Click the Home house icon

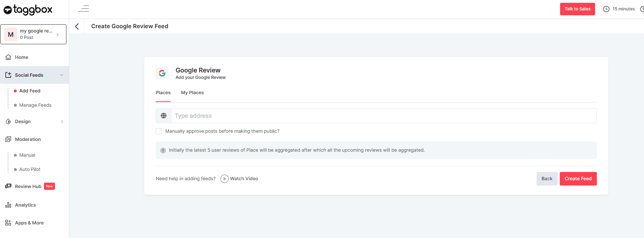(x=8, y=57)
